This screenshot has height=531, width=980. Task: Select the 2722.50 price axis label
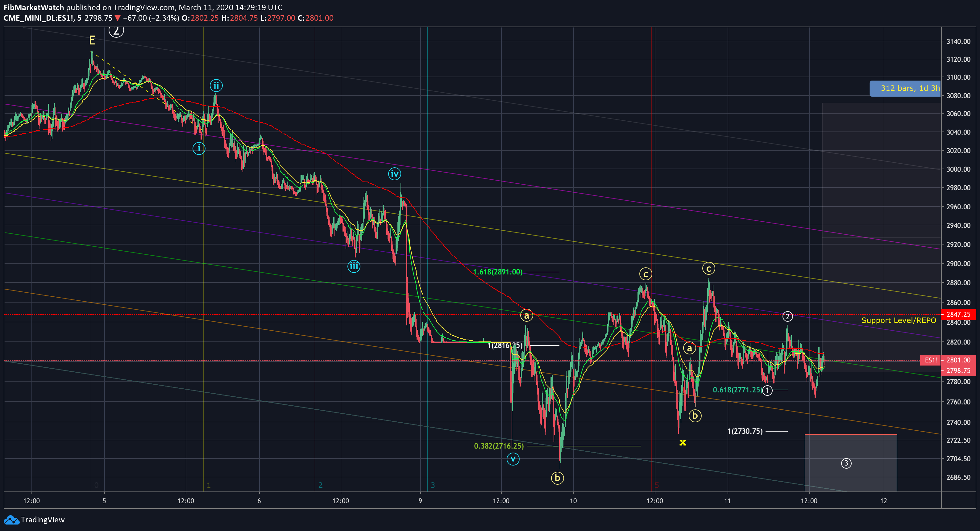[958, 440]
